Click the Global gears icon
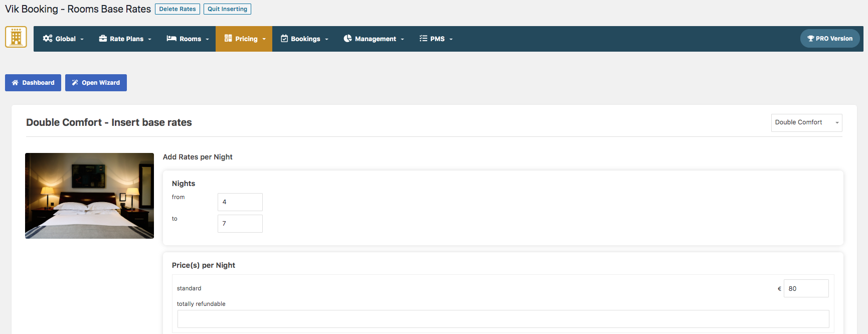The image size is (868, 334). coord(48,38)
